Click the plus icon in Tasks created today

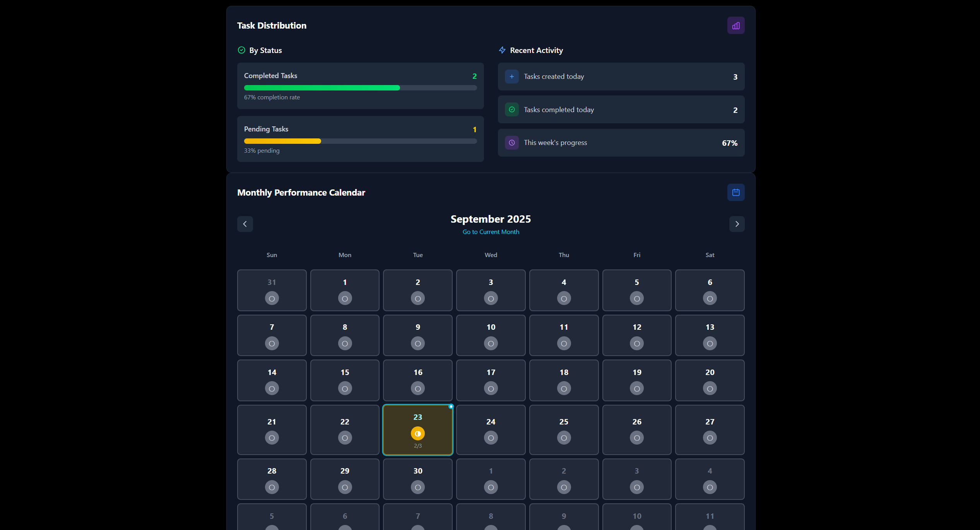511,77
